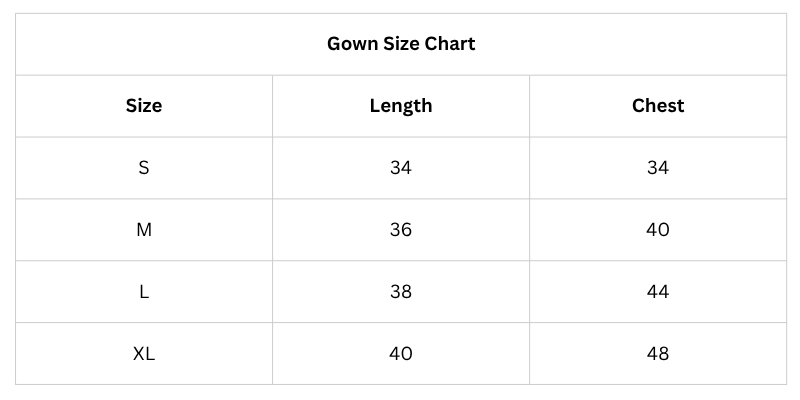Pick chest value 34 for size S
The width and height of the screenshot is (800, 400).
click(658, 168)
